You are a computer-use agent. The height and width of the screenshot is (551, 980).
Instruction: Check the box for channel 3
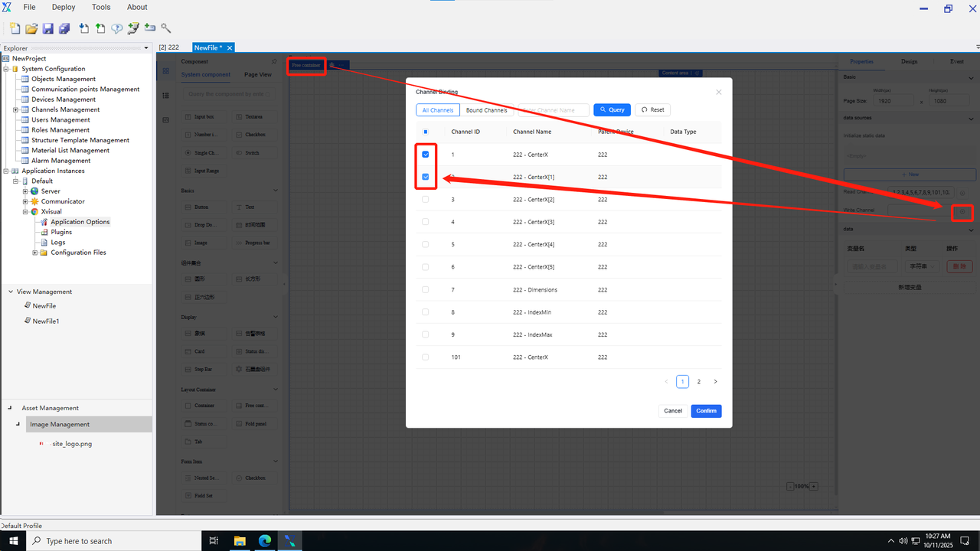pyautogui.click(x=426, y=200)
